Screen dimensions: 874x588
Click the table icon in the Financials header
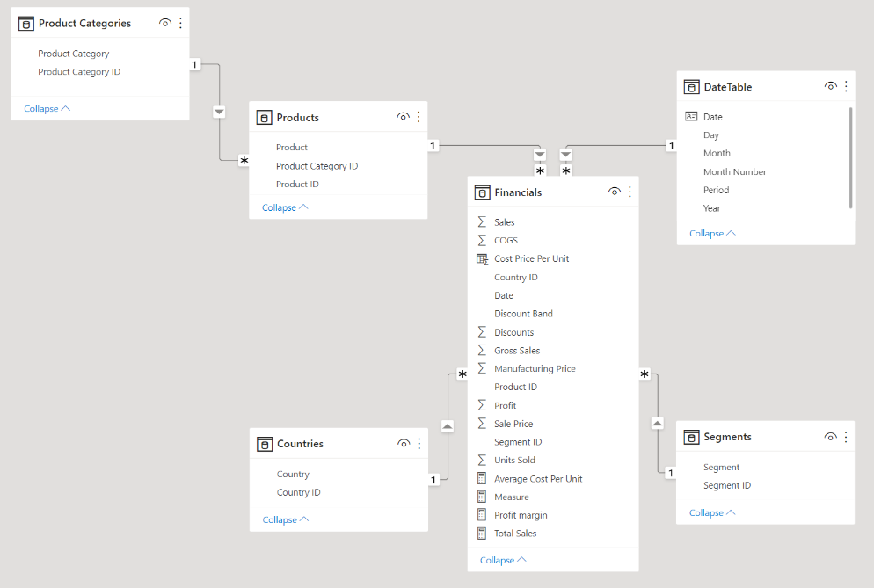480,192
